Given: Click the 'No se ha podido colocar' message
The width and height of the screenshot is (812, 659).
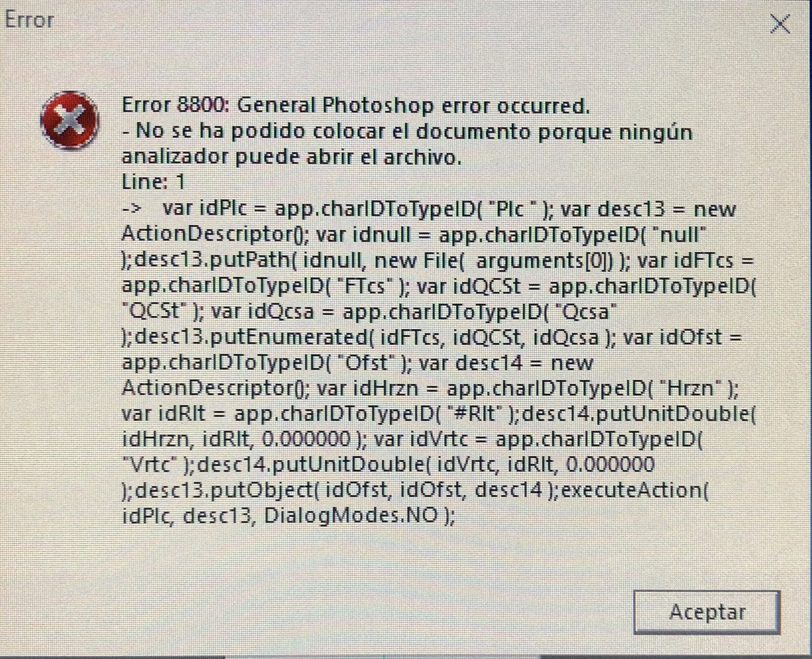Looking at the screenshot, I should (407, 132).
